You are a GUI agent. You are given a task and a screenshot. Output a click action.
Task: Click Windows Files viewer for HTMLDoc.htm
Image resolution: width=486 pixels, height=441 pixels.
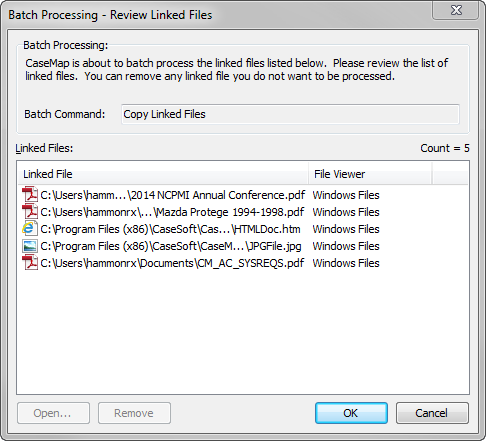pos(346,229)
